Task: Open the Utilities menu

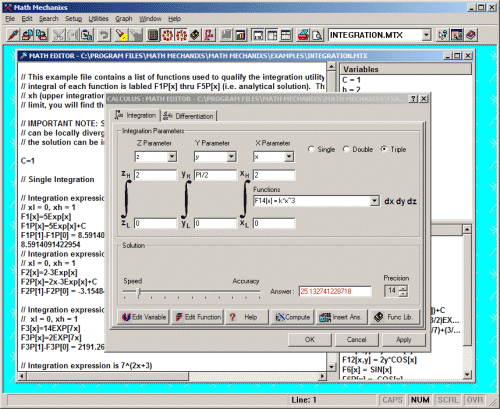Action: [98, 19]
